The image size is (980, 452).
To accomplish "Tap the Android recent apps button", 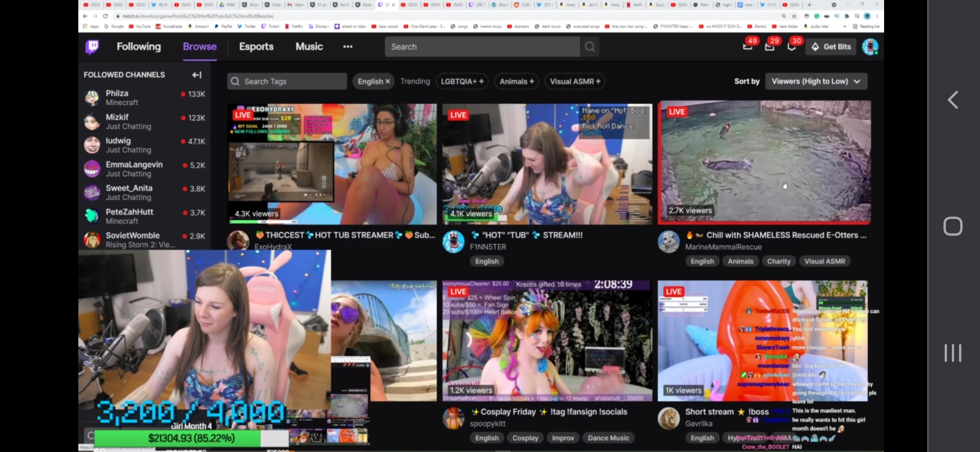I will click(x=953, y=353).
